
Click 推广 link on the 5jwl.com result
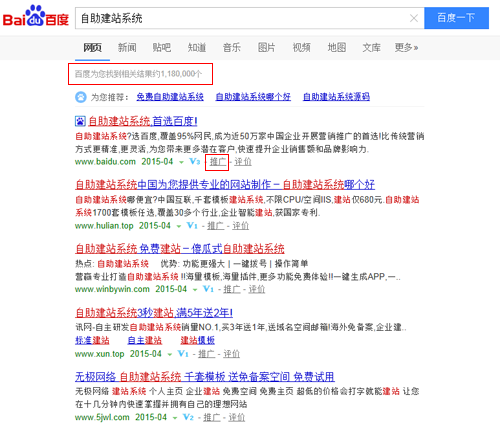[x=212, y=417]
